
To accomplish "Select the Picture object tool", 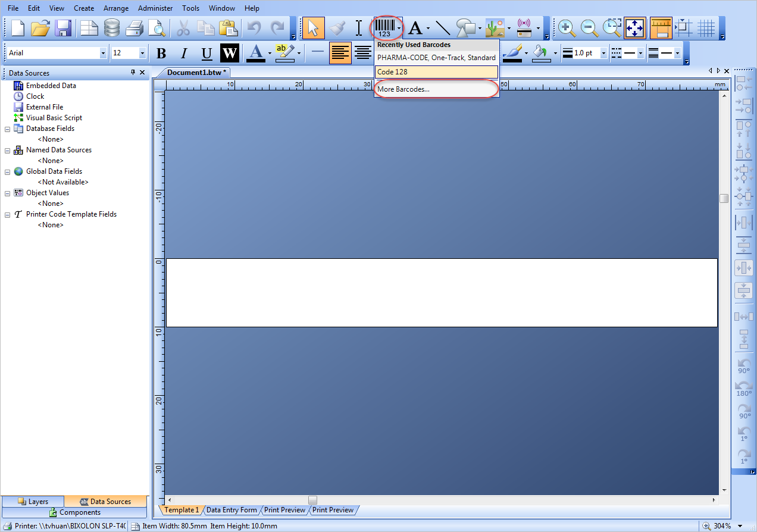I will coord(495,28).
